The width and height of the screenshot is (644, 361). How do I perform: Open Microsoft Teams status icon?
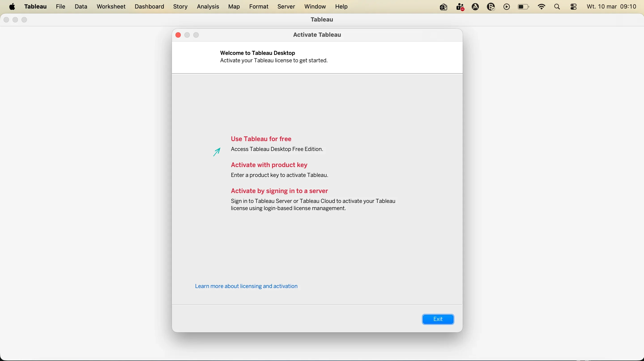(x=460, y=7)
